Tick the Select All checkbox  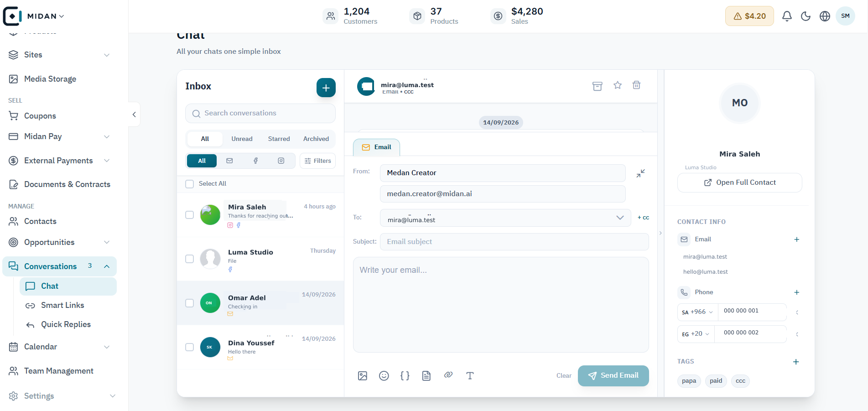click(190, 184)
